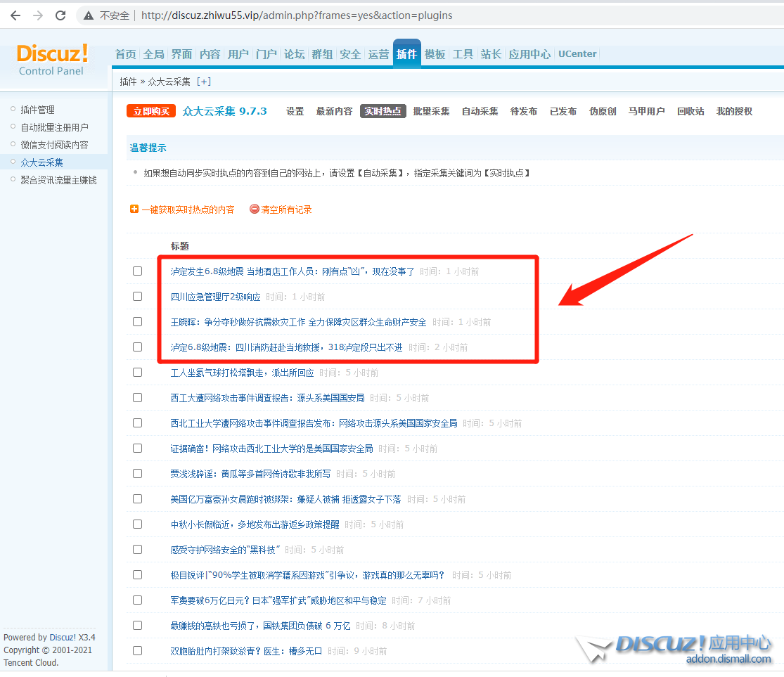The image size is (784, 677).
Task: Click the orange plus fetch hot topics icon
Action: pyautogui.click(x=134, y=209)
